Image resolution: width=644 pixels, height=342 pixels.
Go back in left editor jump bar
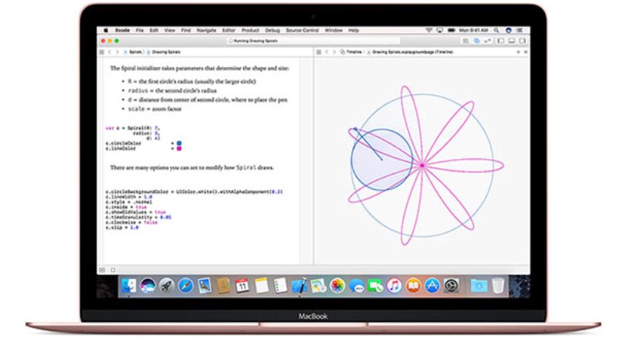point(110,52)
